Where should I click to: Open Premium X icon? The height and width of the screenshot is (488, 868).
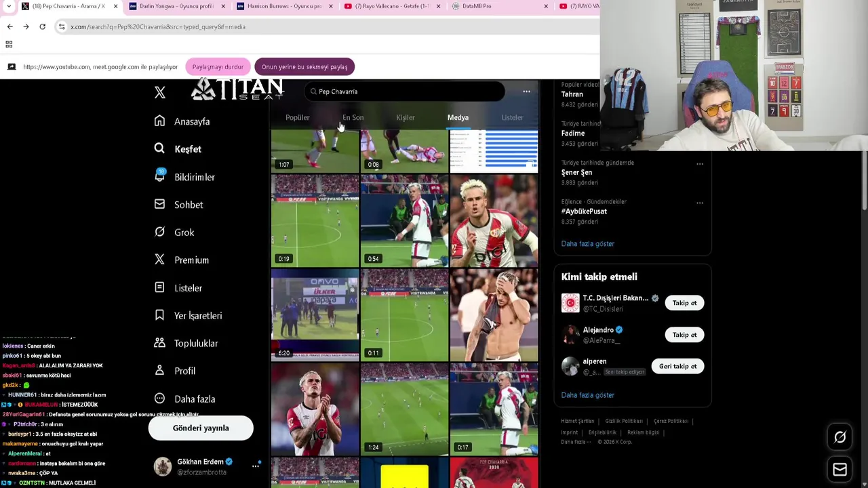(159, 260)
